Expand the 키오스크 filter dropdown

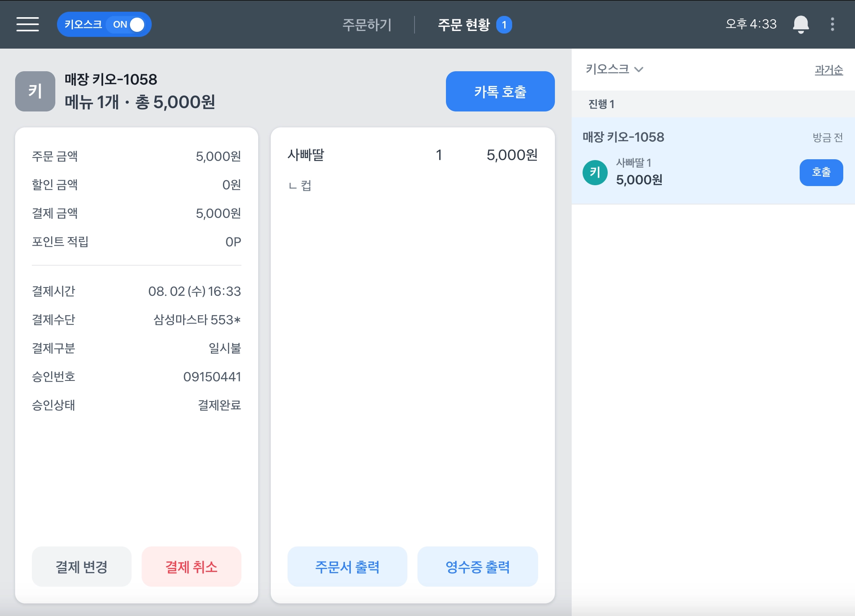pyautogui.click(x=608, y=69)
